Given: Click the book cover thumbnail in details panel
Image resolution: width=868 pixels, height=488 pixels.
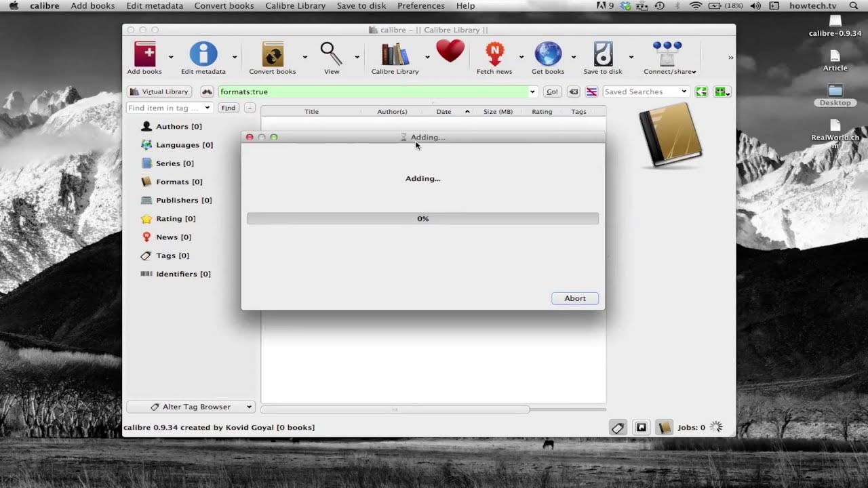Looking at the screenshot, I should coord(671,135).
